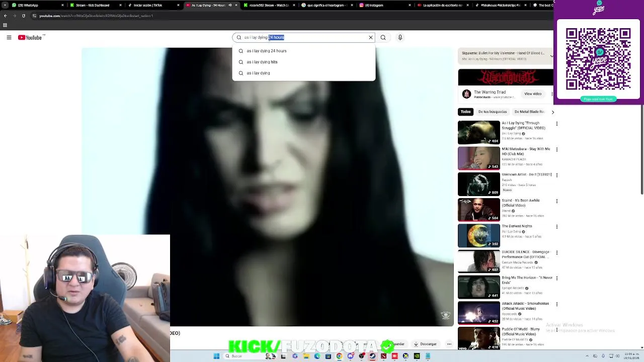Screen dimensions: 644x362
Task: Open Unknown Artist Do It video
Action: (479, 184)
